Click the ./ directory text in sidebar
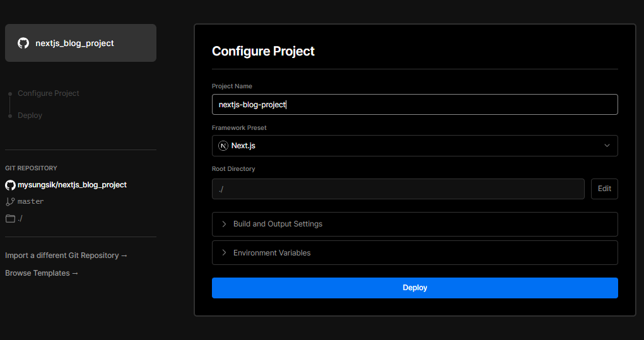 (20, 218)
